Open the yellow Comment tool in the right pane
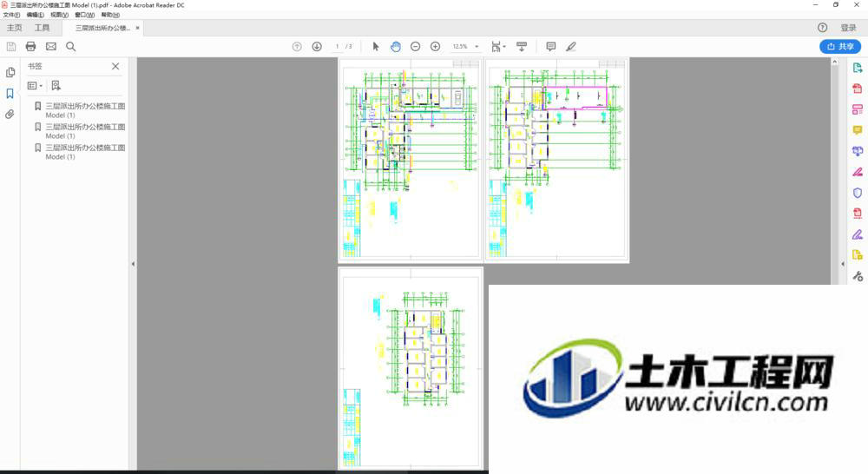 click(858, 130)
